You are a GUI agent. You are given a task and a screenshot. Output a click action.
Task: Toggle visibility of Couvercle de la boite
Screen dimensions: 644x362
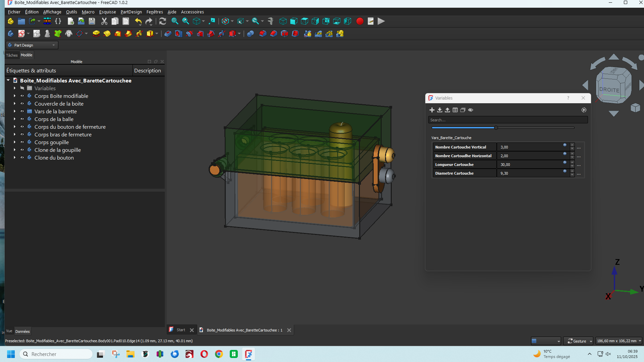22,104
